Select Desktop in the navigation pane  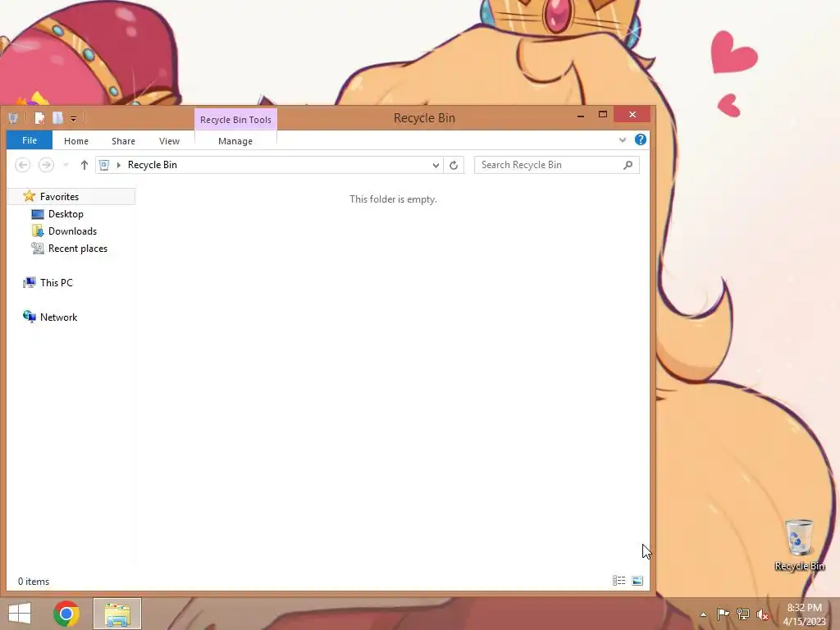point(66,214)
